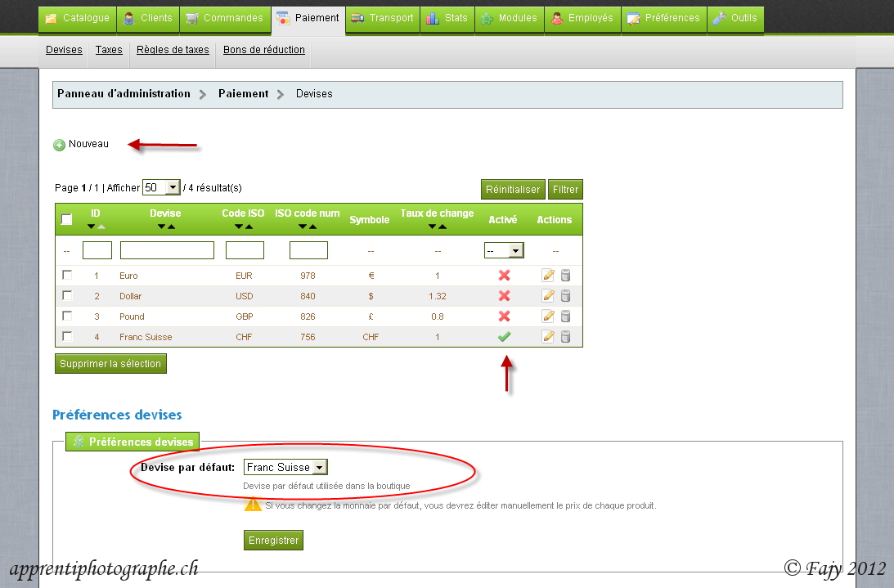Toggle the select-all checkbox in table header
894x588 pixels.
(67, 219)
